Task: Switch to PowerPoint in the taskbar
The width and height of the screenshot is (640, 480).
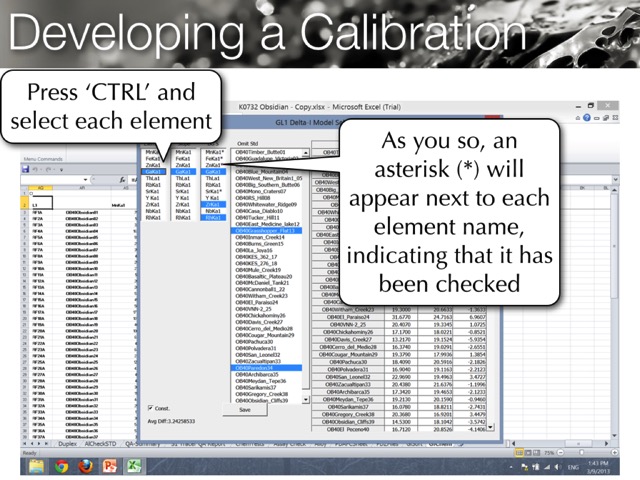Action: tap(111, 466)
